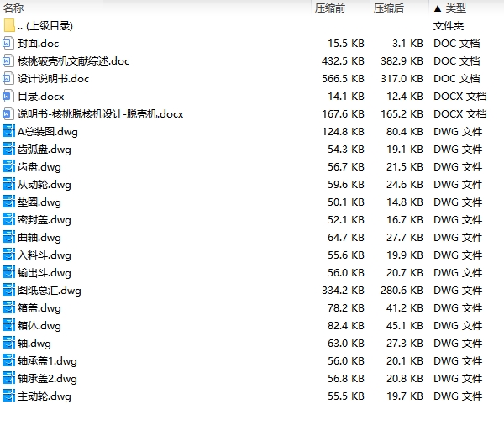Click the 齿弧盘.dwg file icon
The width and height of the screenshot is (504, 441).
tap(8, 149)
